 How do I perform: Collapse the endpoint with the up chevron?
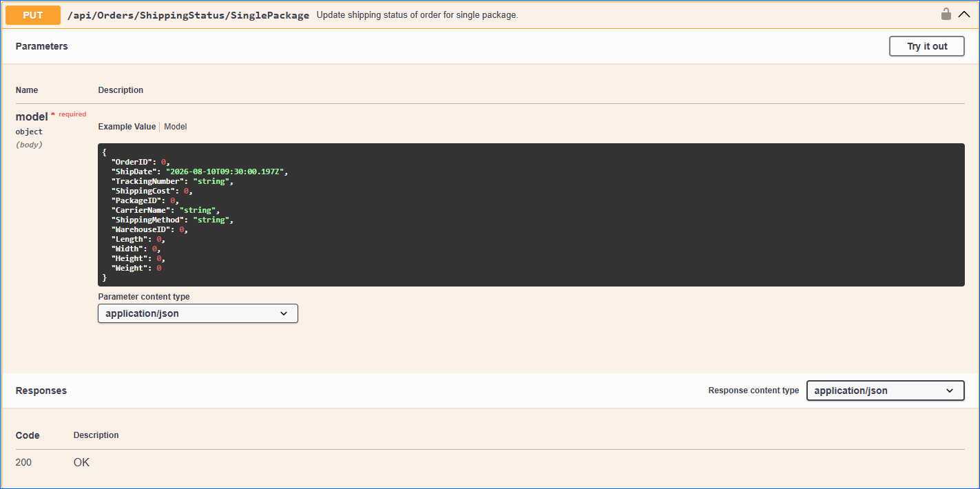click(963, 14)
